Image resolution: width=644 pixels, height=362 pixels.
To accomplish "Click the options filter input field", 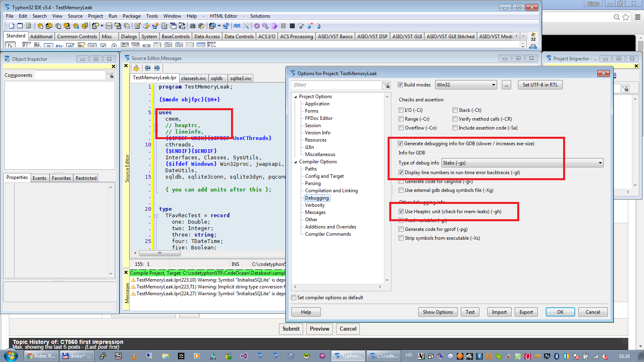I will pos(336,85).
